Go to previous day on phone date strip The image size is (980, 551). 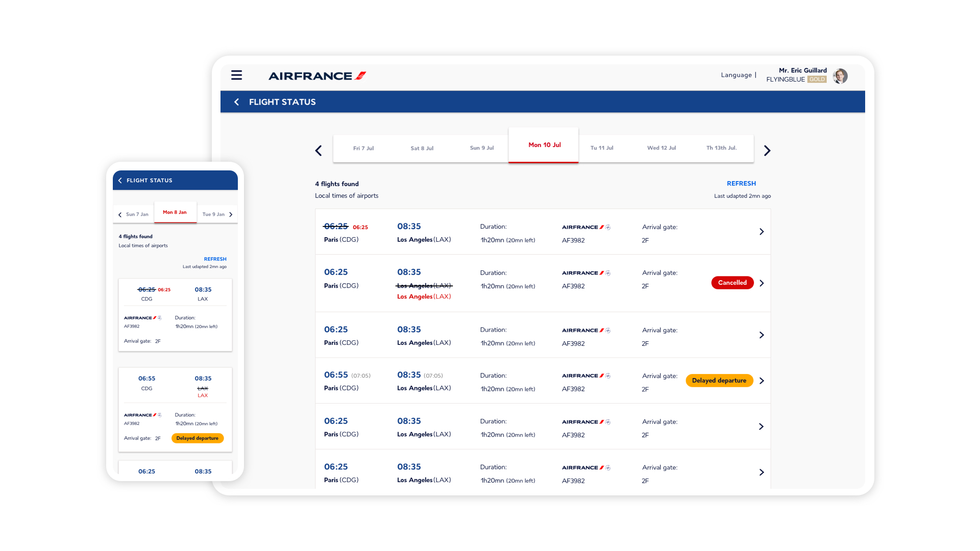click(x=120, y=215)
